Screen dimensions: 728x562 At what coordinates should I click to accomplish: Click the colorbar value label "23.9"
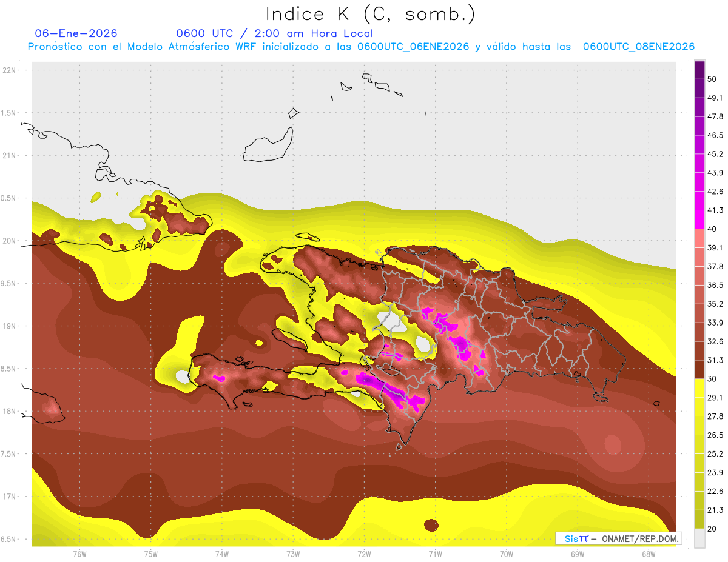click(x=715, y=473)
